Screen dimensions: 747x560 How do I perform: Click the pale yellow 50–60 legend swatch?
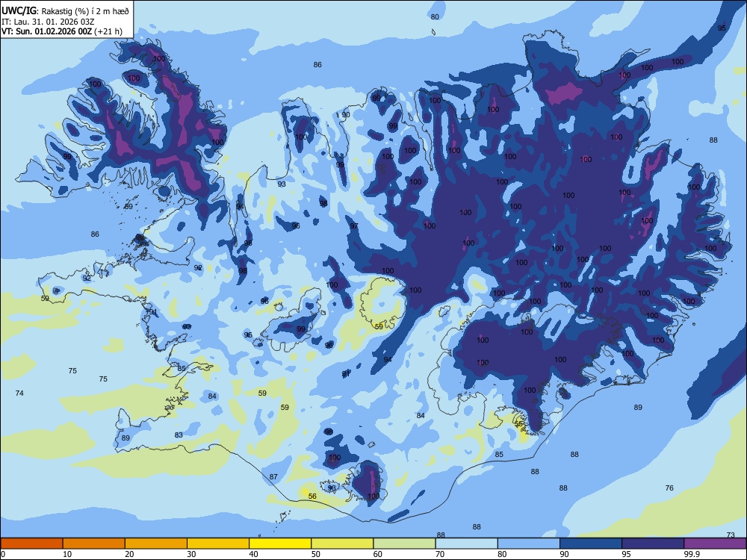[342, 544]
